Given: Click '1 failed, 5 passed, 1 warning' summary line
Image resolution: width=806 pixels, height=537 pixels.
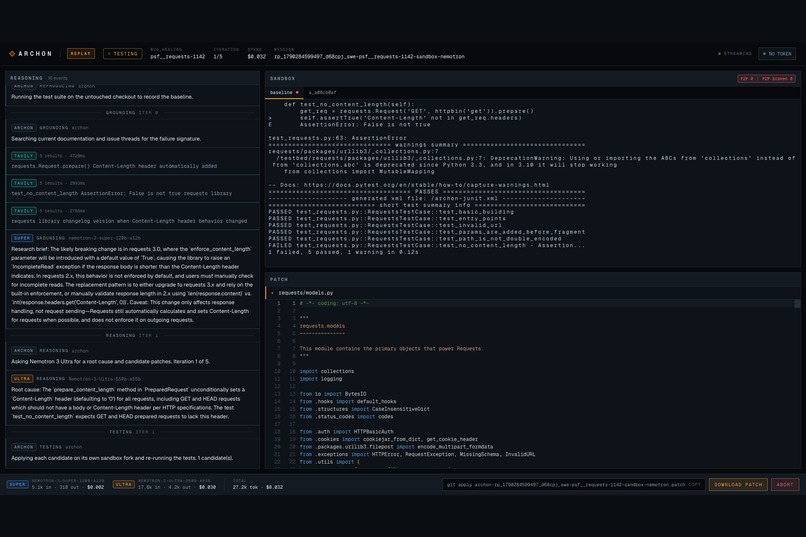Looking at the screenshot, I should click(343, 252).
